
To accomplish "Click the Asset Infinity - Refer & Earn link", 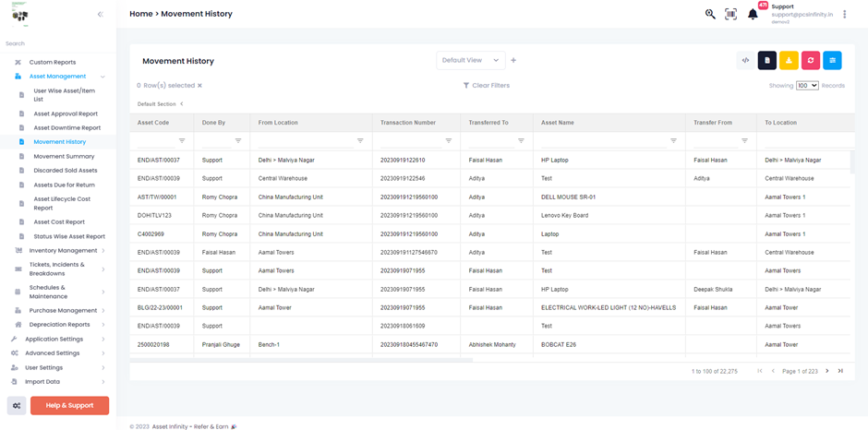I will [x=191, y=426].
